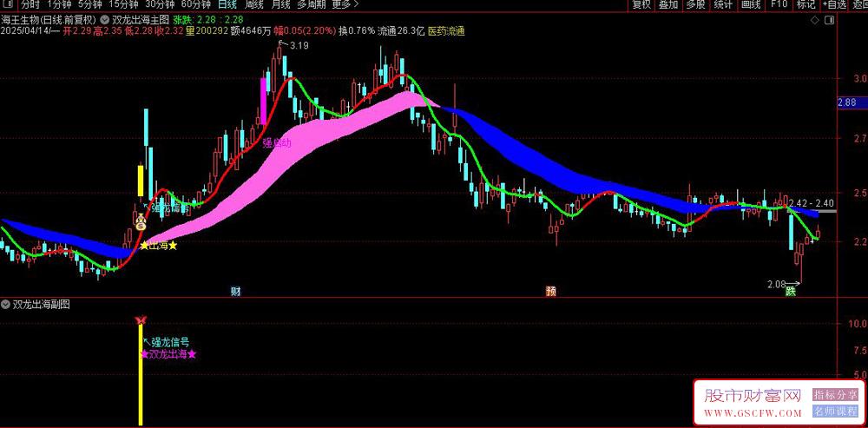Switch to 周线 weekly chart

254,5
